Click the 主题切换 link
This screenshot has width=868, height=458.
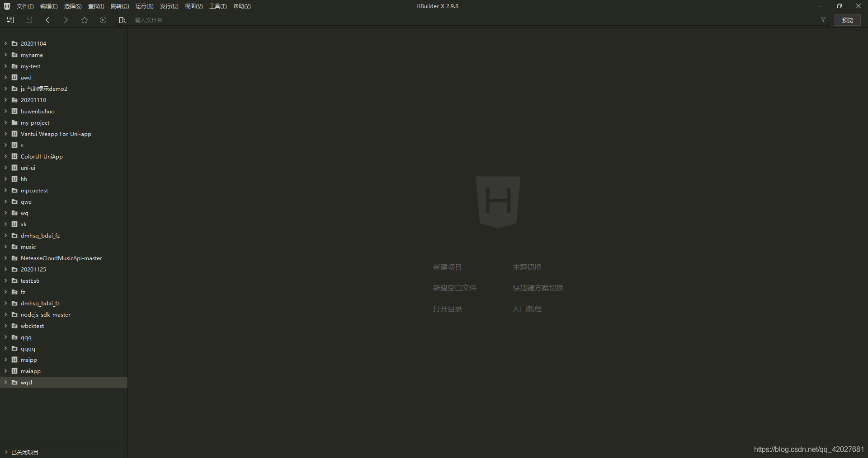[527, 267]
